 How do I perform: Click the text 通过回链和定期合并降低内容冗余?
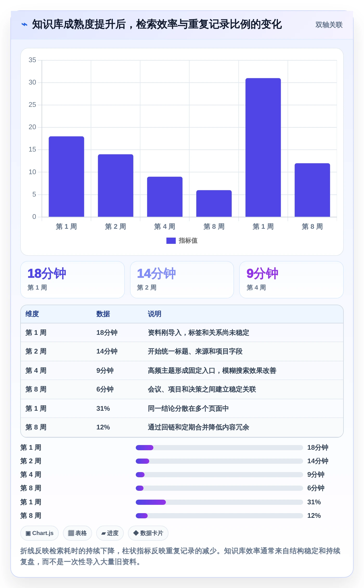coord(198,427)
